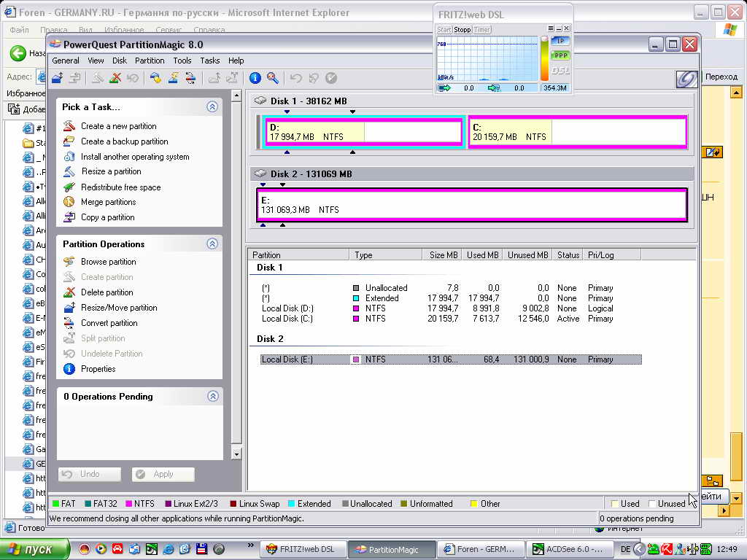This screenshot has height=560, width=747.
Task: Open the Disk menu
Action: point(119,61)
